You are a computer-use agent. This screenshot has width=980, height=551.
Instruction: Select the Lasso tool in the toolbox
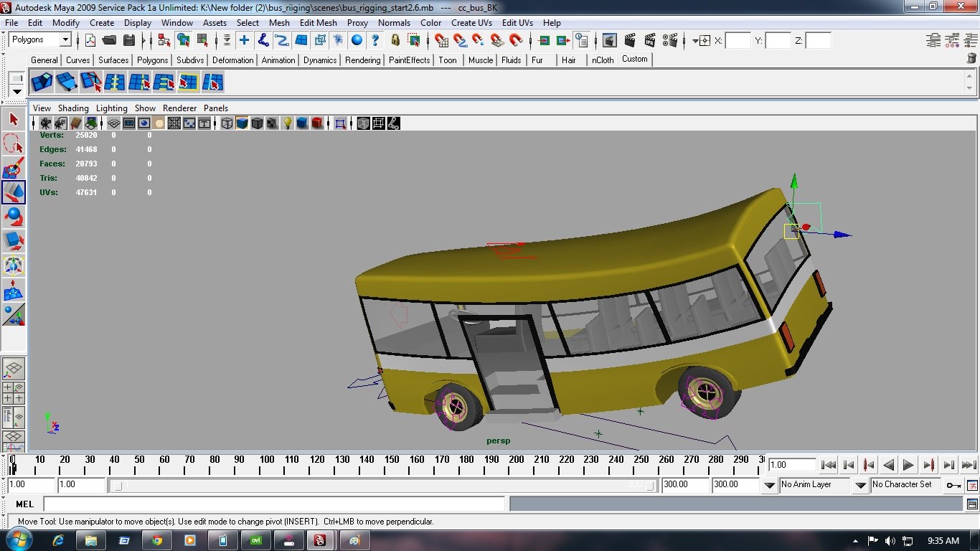pyautogui.click(x=14, y=143)
